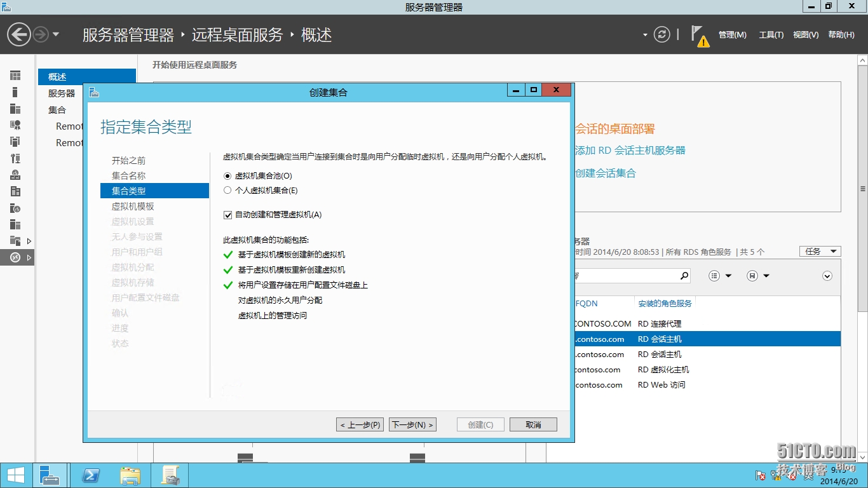Click 远程桌面服务 in the breadcrumb

pos(237,34)
